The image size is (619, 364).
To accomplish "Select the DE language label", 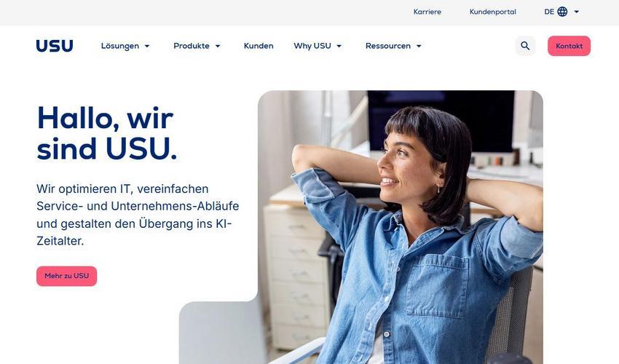I will pyautogui.click(x=549, y=12).
